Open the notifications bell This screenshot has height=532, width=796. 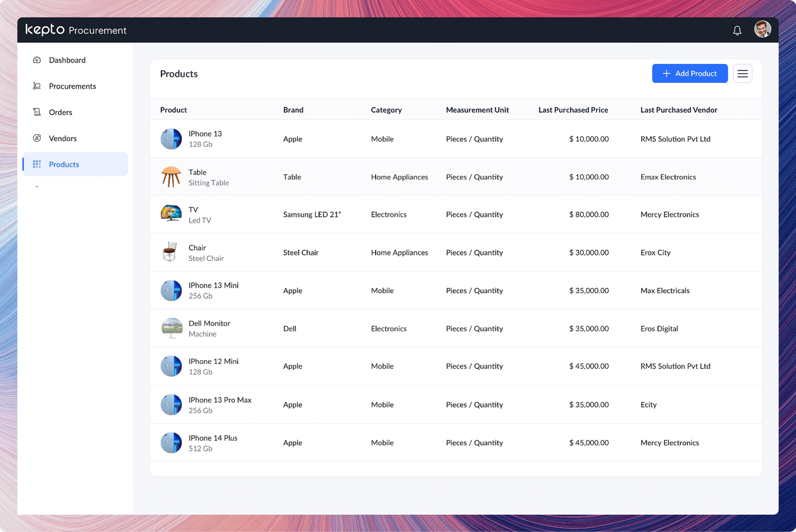[x=737, y=30]
